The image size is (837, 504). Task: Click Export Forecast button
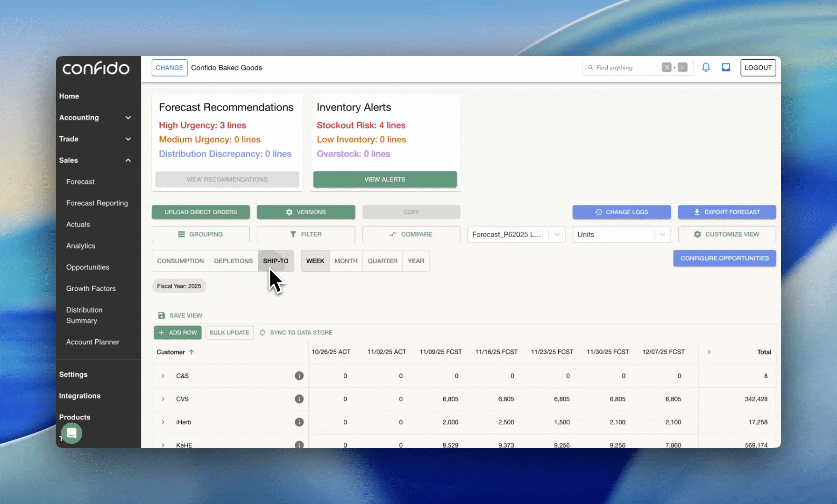[727, 212]
